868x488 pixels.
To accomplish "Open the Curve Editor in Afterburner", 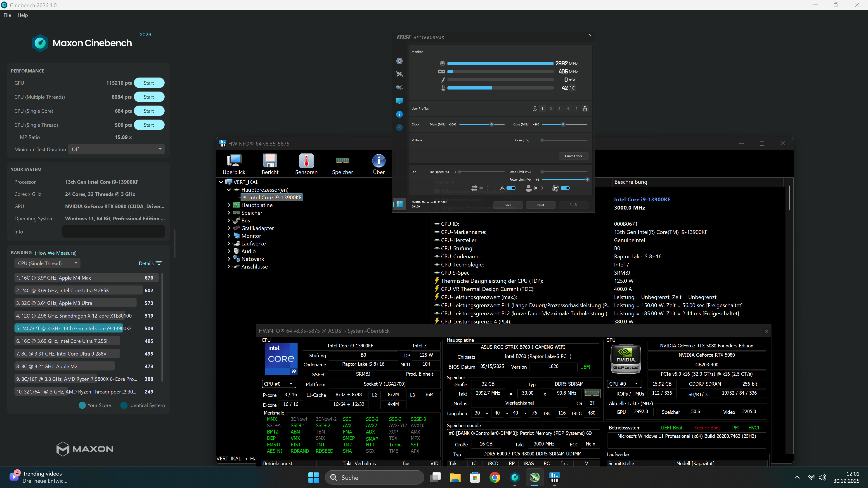I will [x=573, y=156].
